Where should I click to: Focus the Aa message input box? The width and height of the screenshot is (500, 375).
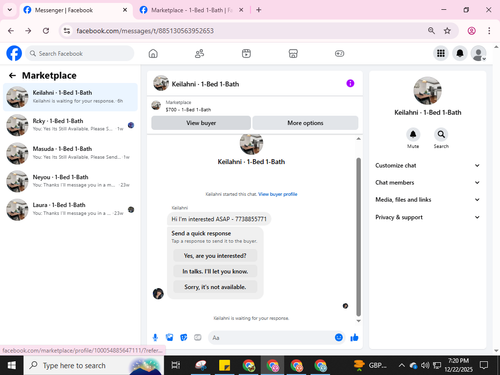[271, 338]
